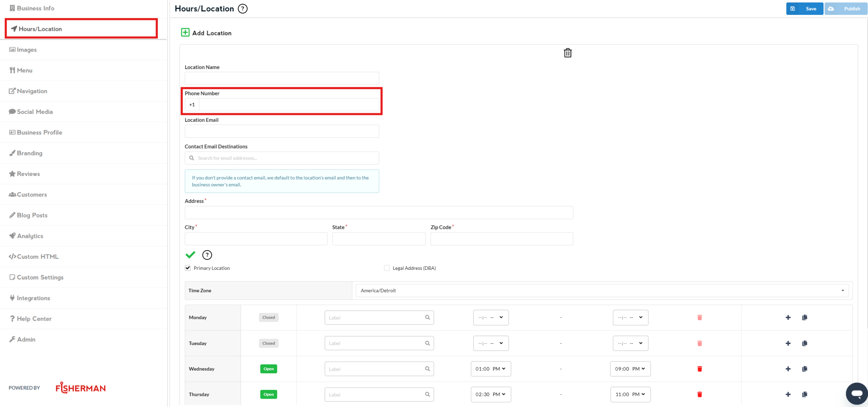Toggle Monday Closed status badge

268,317
